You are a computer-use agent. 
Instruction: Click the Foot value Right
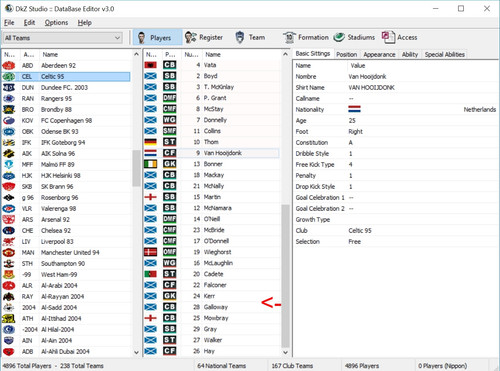[355, 132]
